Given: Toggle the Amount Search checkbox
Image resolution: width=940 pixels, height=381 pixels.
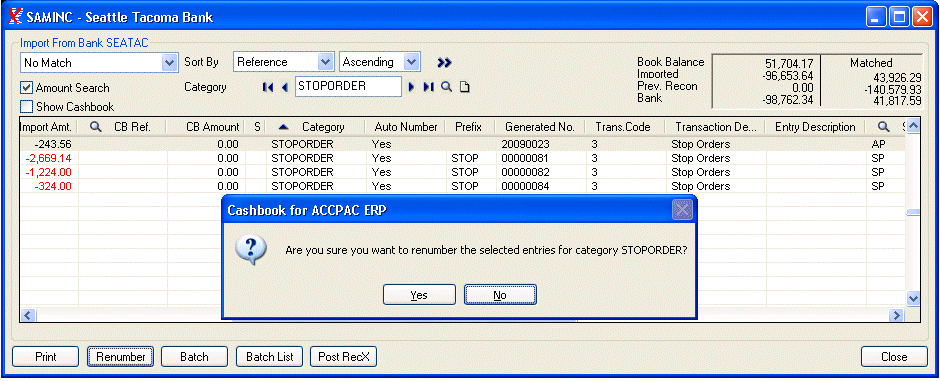Looking at the screenshot, I should (26, 87).
